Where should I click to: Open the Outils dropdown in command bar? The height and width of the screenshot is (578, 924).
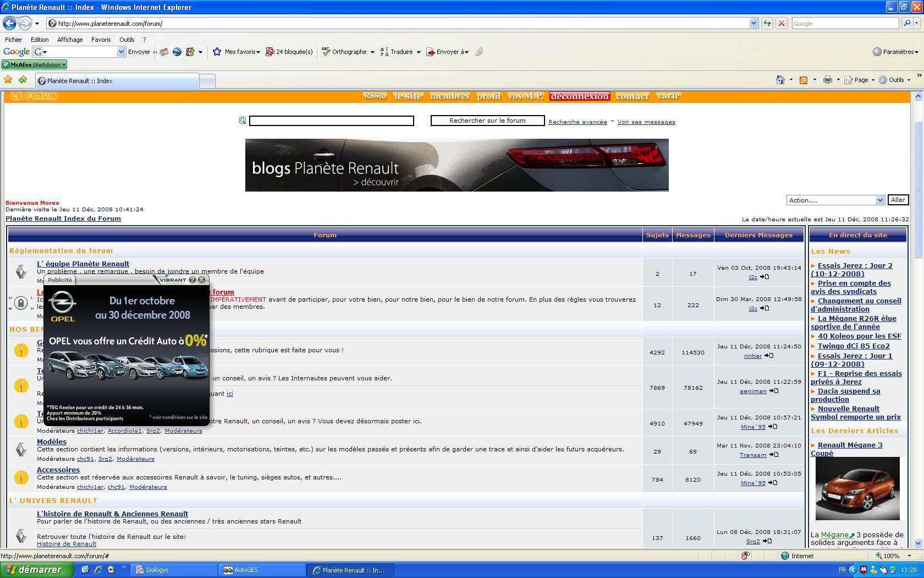(894, 80)
